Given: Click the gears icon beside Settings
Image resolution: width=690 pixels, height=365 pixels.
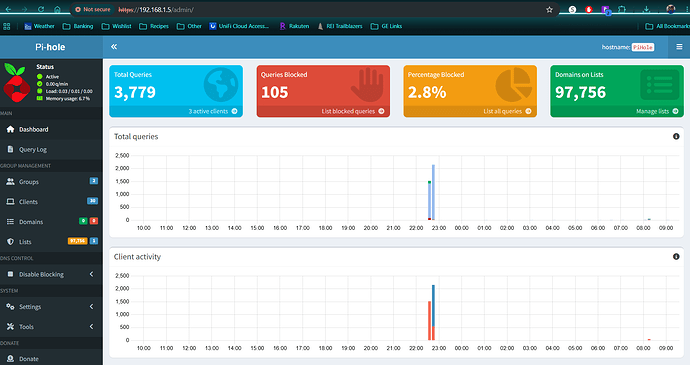Looking at the screenshot, I should 11,306.
